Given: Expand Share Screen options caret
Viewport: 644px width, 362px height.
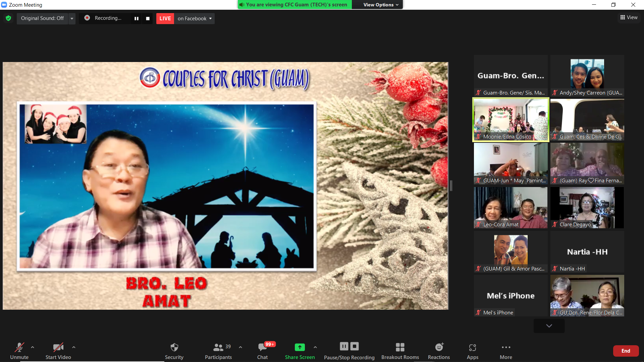Looking at the screenshot, I should tap(315, 347).
